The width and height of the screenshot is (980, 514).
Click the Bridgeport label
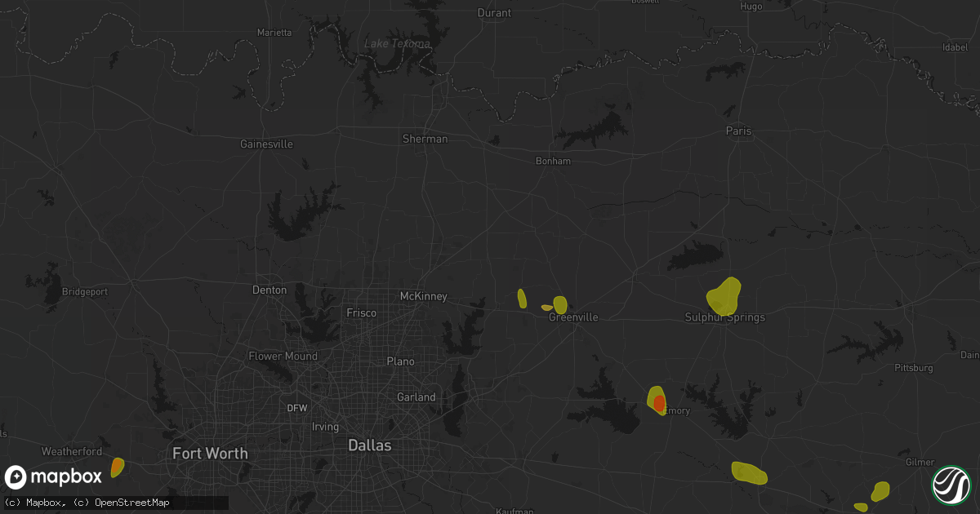[x=85, y=290]
